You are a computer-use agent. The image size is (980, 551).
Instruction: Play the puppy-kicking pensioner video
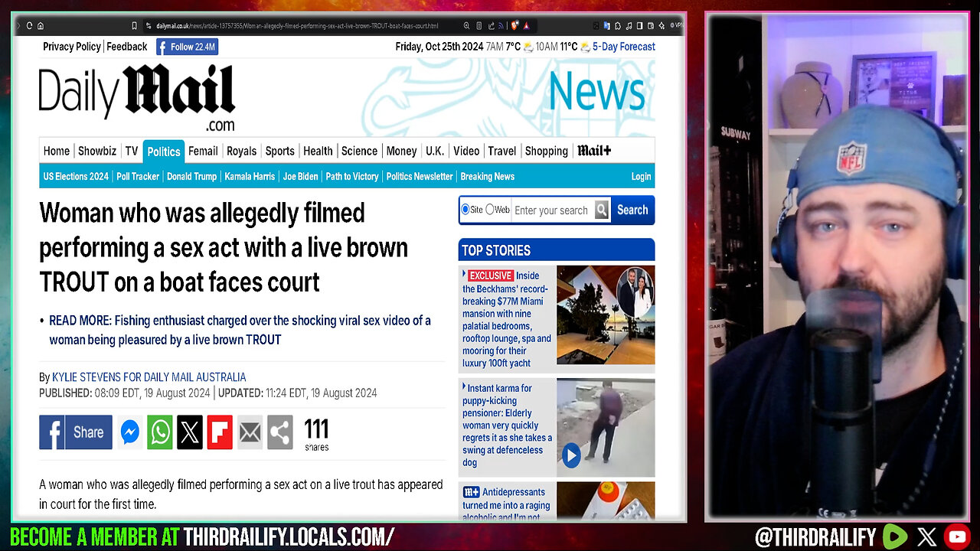pos(571,456)
